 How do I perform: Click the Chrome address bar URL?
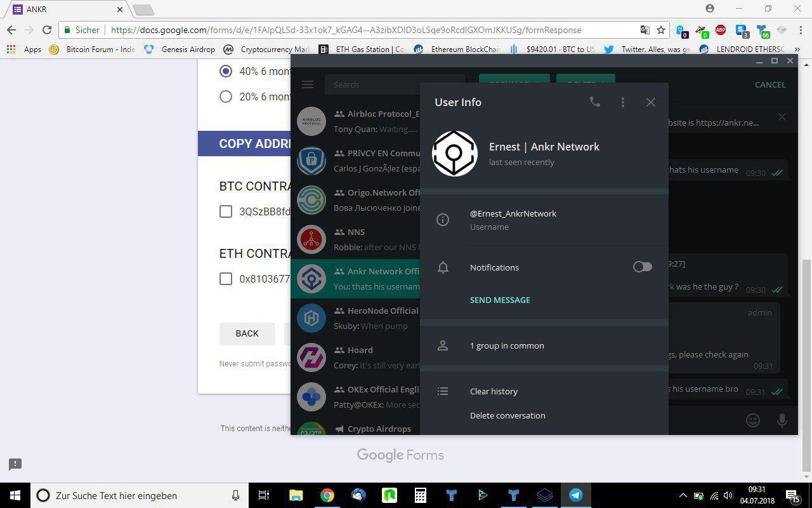(346, 30)
